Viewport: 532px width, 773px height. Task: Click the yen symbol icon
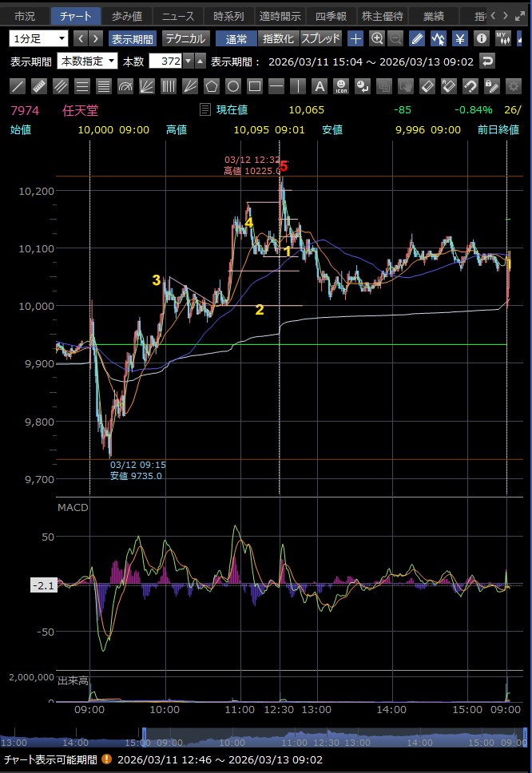pyautogui.click(x=460, y=38)
